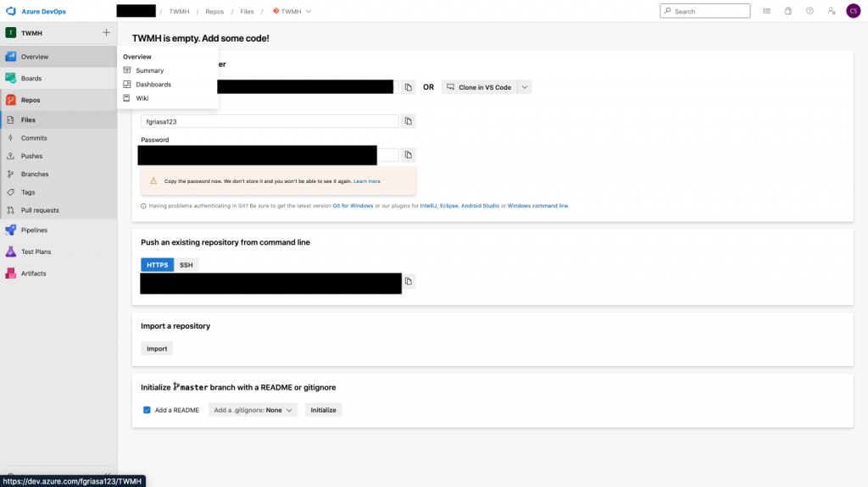Select the SSH tab for push

tap(186, 264)
